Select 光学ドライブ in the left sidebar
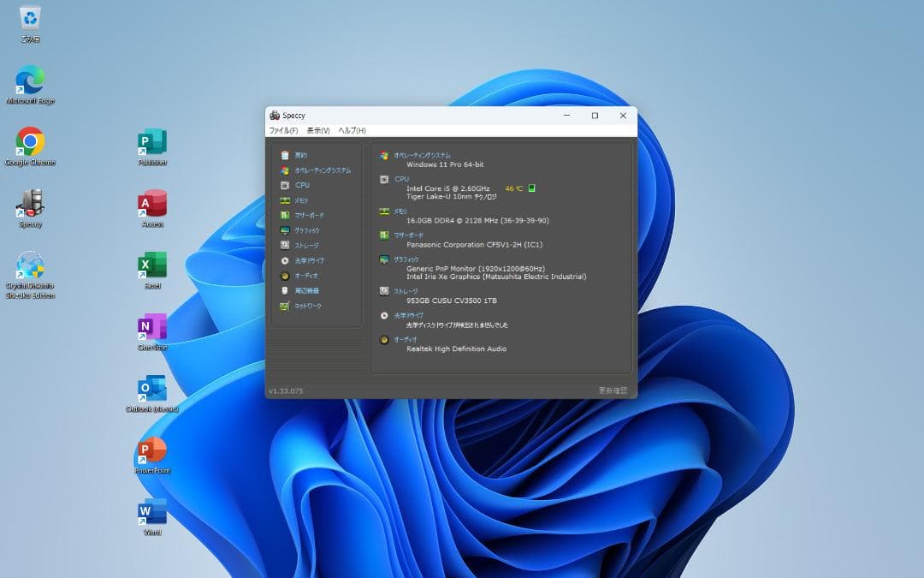The width and height of the screenshot is (924, 578). point(309,260)
